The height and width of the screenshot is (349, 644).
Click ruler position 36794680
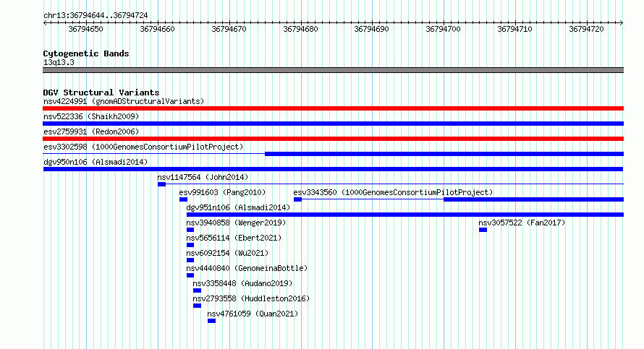(x=300, y=29)
